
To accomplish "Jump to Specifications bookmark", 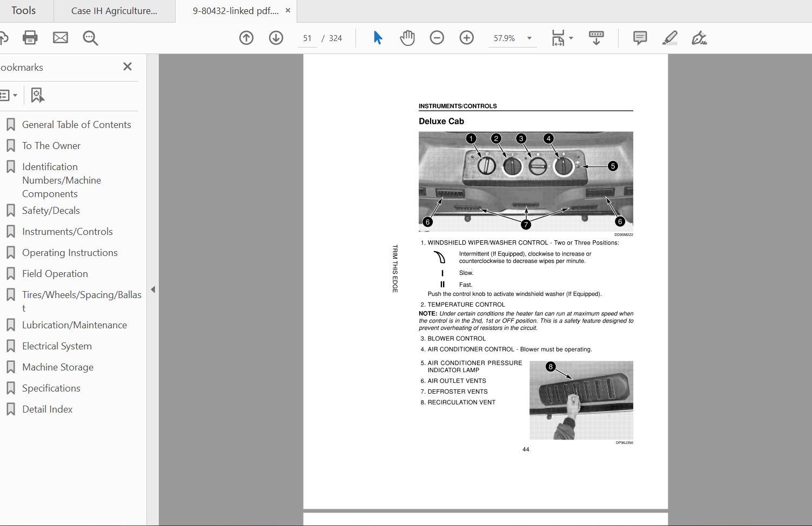I will 51,388.
